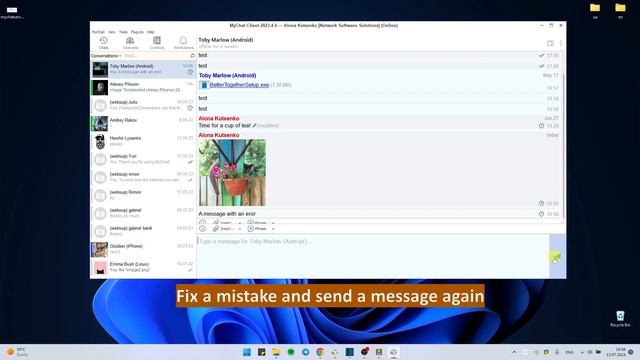Image resolution: width=640 pixels, height=360 pixels.
Task: Select the Heorhii Lysenko conversation
Action: point(143,141)
